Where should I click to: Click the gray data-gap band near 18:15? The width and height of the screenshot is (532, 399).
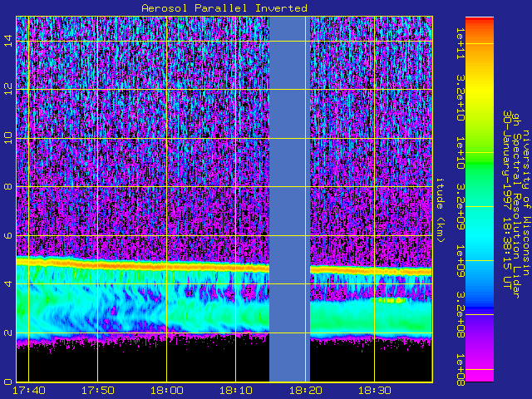click(x=289, y=199)
